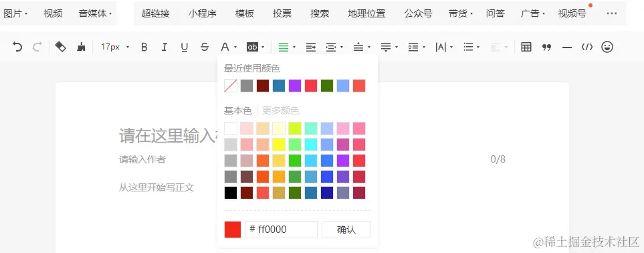Switch to the 更多颜色 tab
644x253 pixels.
tap(280, 110)
